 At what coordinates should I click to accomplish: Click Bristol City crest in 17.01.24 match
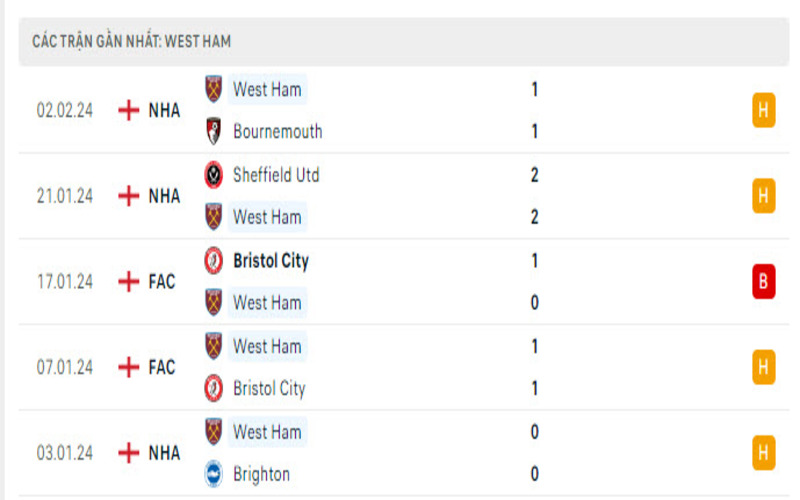coord(213,261)
